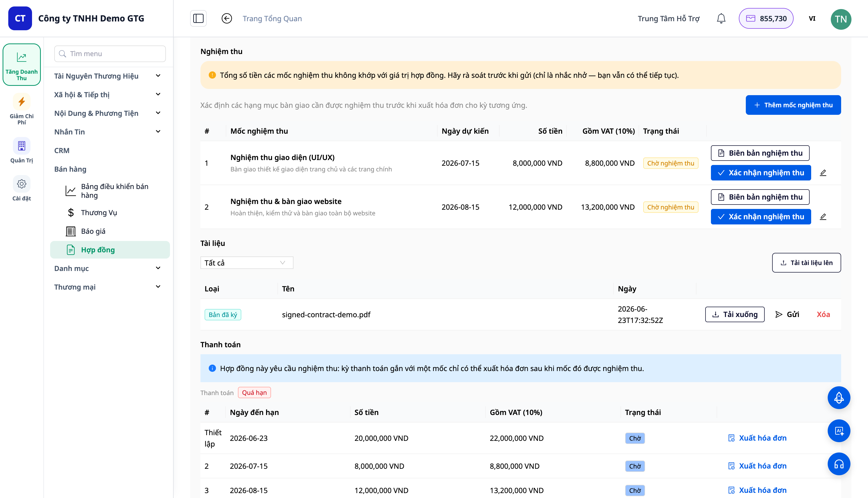Expand Nội Dung & Phương Tiện menu
Viewport: 868px width, 498px height.
[108, 113]
